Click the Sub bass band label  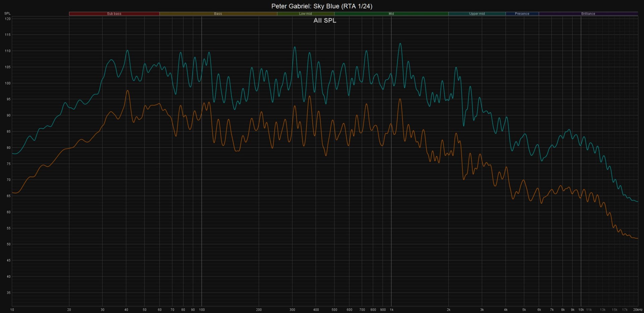point(114,14)
